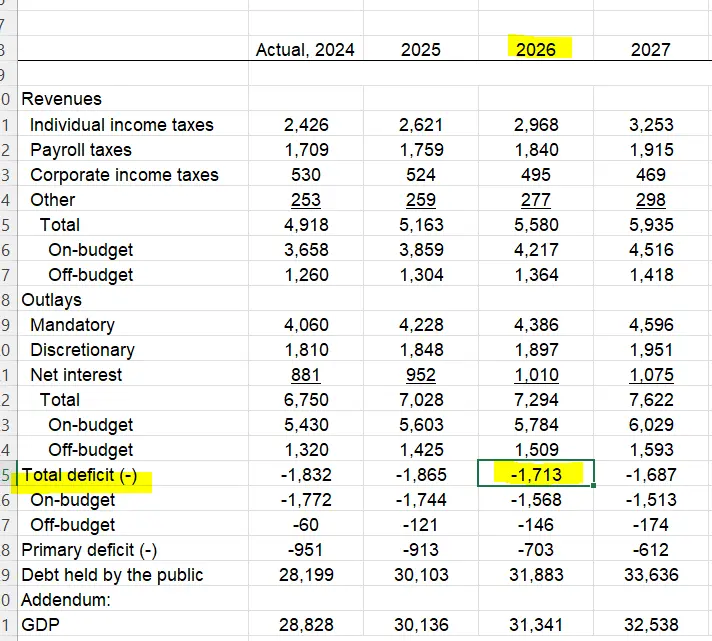This screenshot has width=712, height=641.
Task: Select the 2027 column header cell
Action: point(651,49)
